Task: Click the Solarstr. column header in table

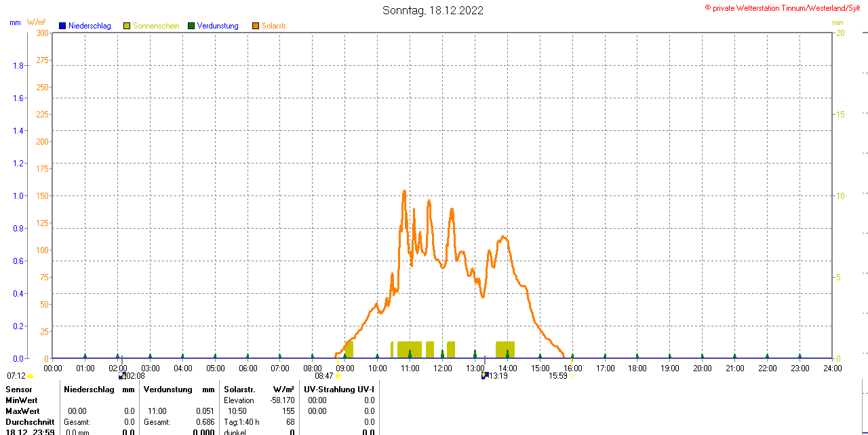Action: point(239,390)
